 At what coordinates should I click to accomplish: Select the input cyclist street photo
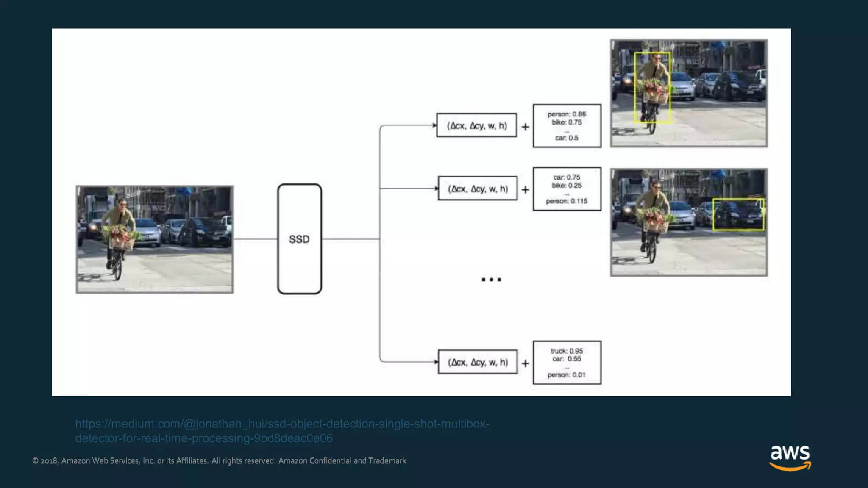[155, 239]
